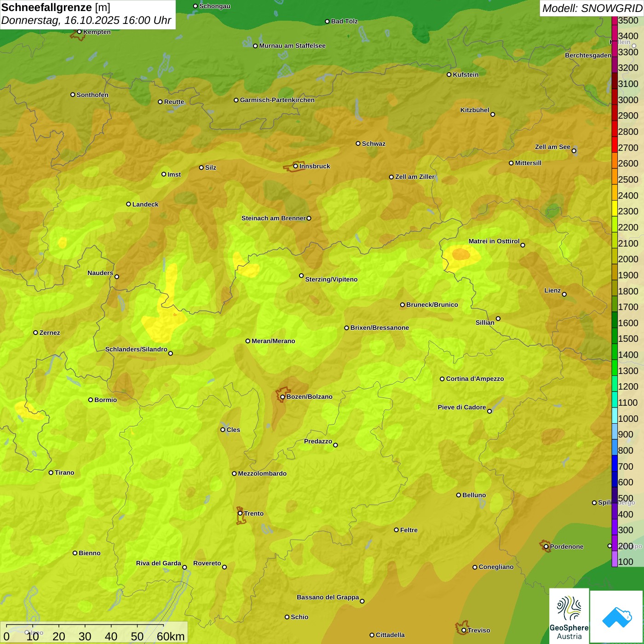Click the blue cloud logo icon

click(x=617, y=617)
